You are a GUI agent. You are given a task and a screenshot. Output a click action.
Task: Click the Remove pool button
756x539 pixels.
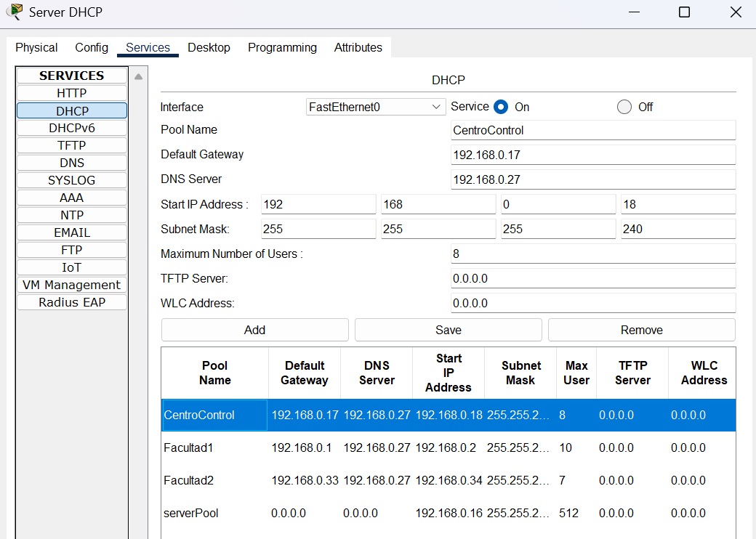tap(642, 330)
